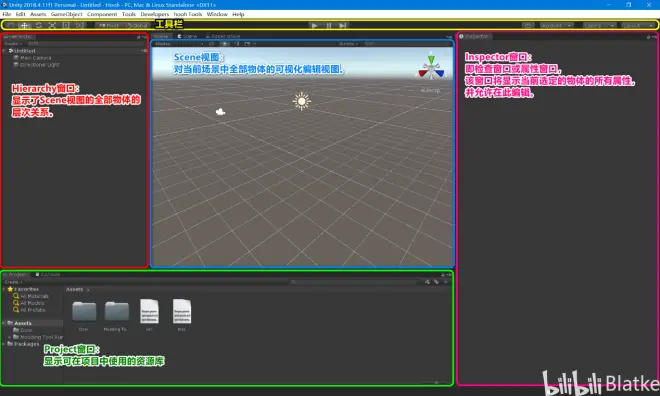660x396 pixels.
Task: Click the Search by Label icon in Project
Action: [436, 282]
